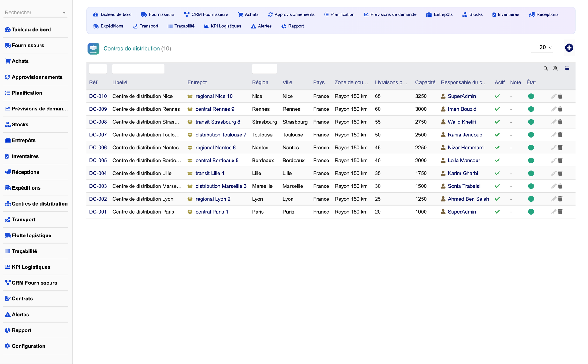The height and width of the screenshot is (364, 588).
Task: Click the green État indicator for DC-010
Action: [531, 96]
